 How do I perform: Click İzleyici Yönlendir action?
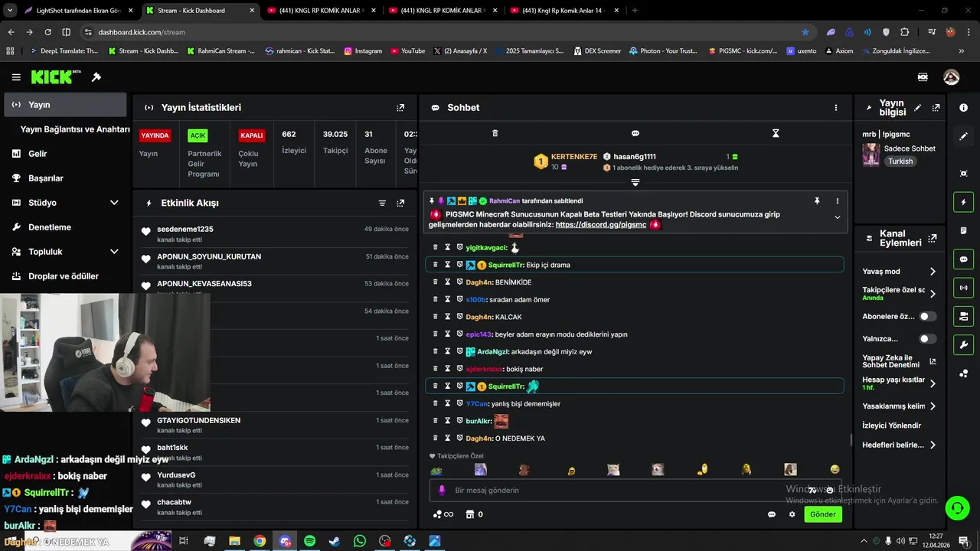pyautogui.click(x=891, y=425)
